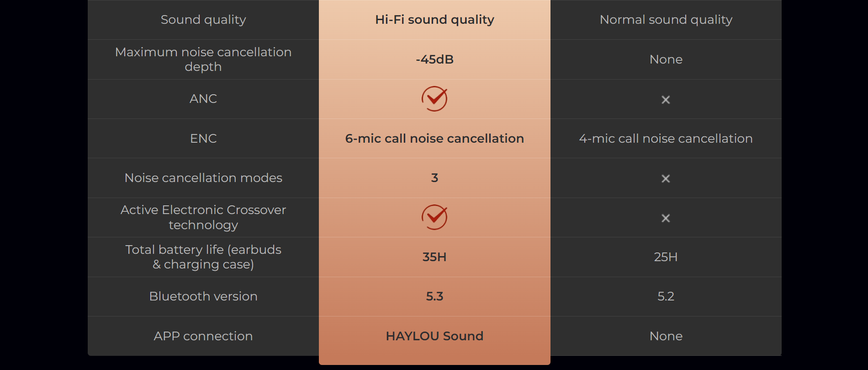Click the -45dB noise cancellation value
The width and height of the screenshot is (868, 370).
pyautogui.click(x=434, y=59)
